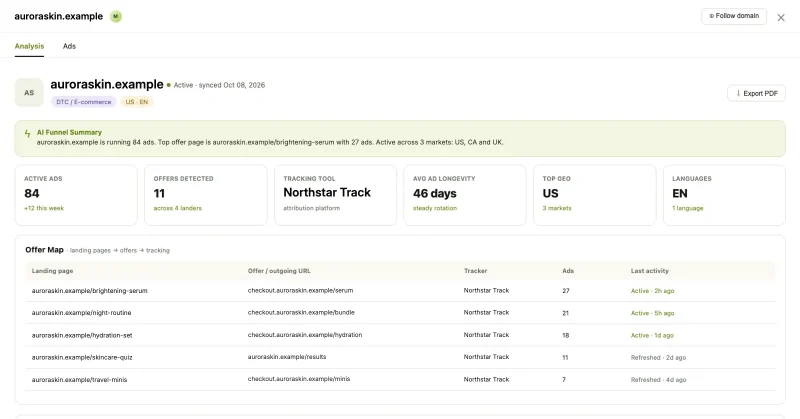Click the 'Active · 1d ago' status
This screenshot has height=419, width=800.
(652, 335)
